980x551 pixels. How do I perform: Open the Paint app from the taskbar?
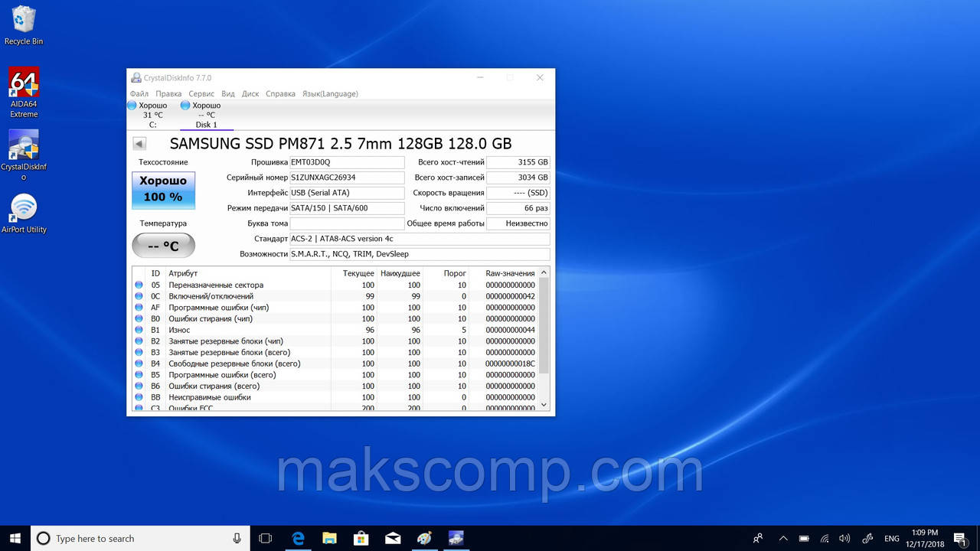424,538
